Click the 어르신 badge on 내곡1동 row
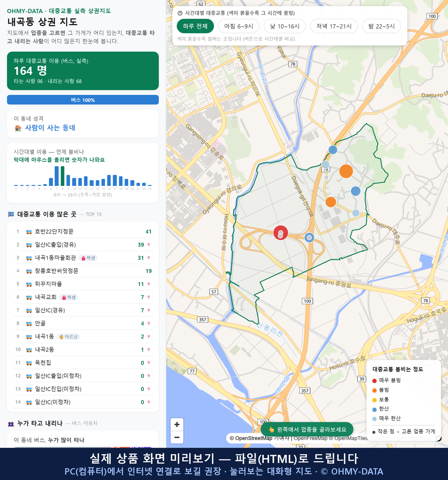 tap(69, 337)
